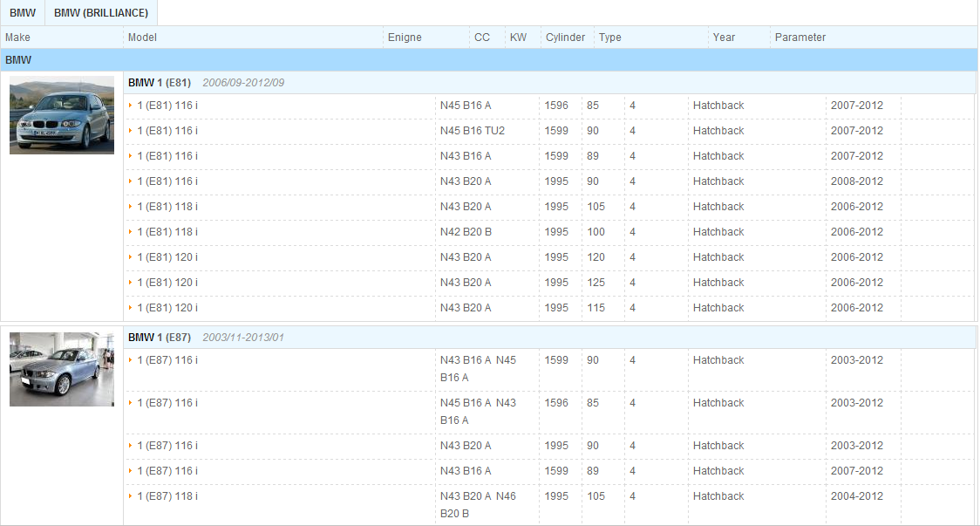
Task: Click the Model column header
Action: [142, 38]
